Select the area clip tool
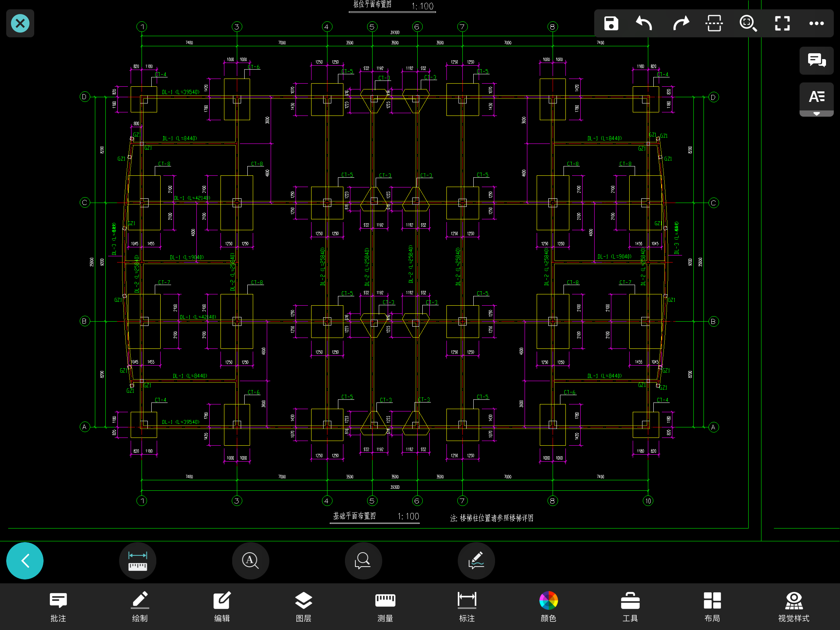 tap(714, 23)
